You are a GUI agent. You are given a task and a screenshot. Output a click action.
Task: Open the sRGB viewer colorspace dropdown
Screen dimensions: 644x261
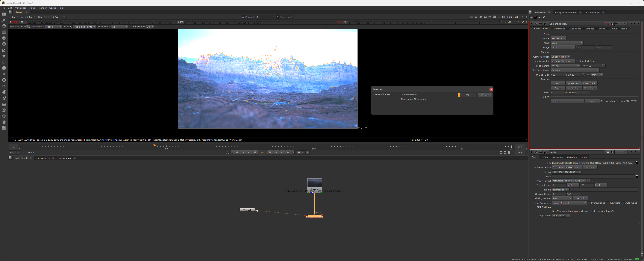[x=58, y=17]
